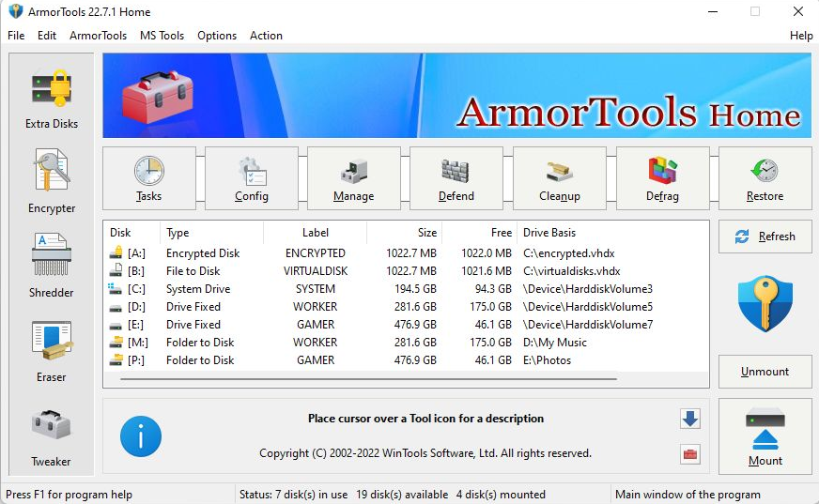Open the Config settings tool
This screenshot has width=819, height=504.
click(x=252, y=178)
